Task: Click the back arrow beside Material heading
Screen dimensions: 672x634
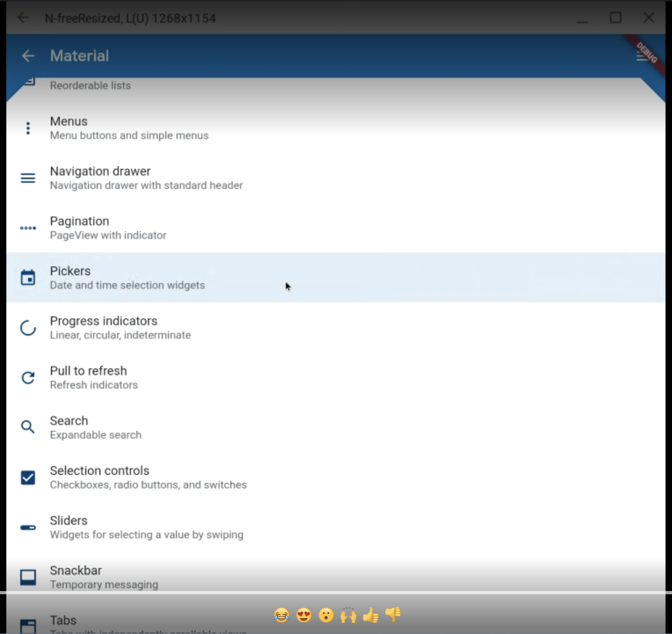Action: coord(29,56)
